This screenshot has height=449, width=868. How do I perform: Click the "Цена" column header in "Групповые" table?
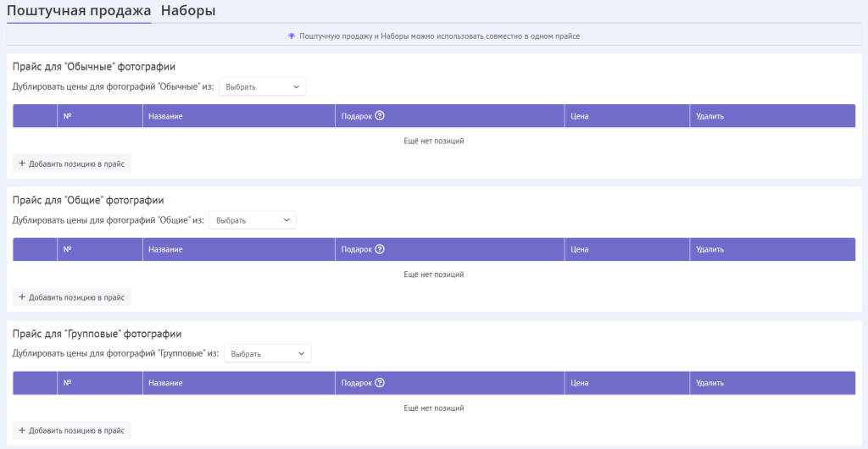(x=580, y=383)
